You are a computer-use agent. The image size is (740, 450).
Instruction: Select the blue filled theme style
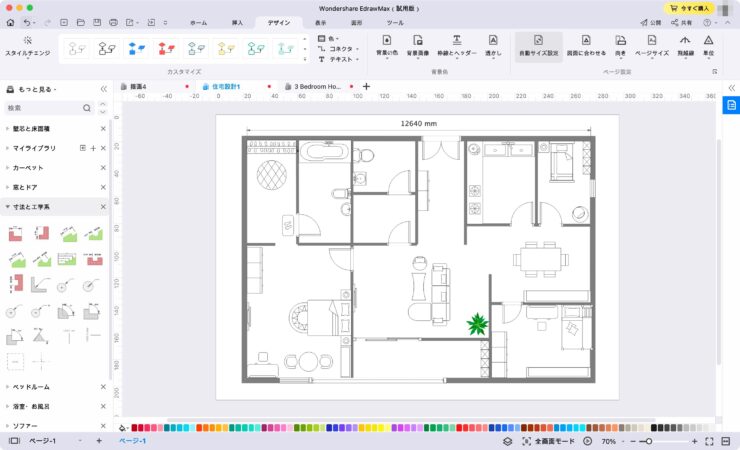pyautogui.click(x=136, y=48)
